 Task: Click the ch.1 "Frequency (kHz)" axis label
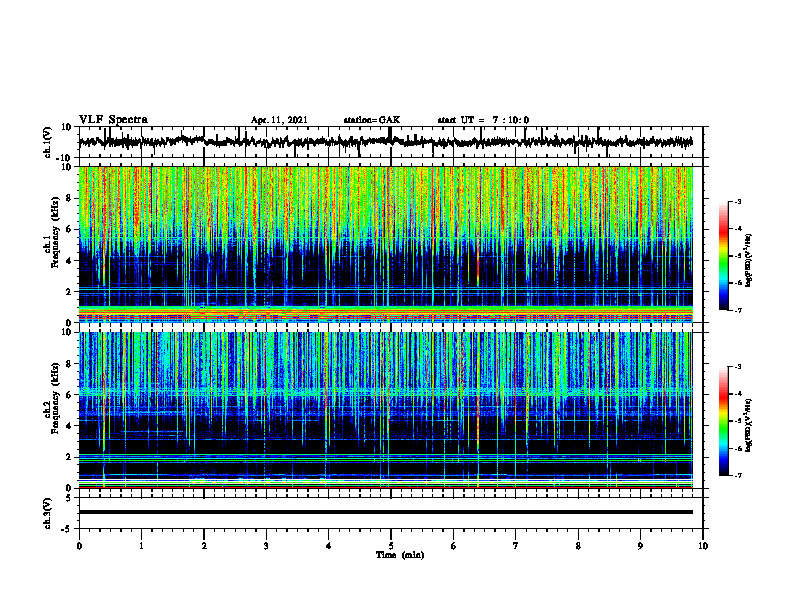pos(55,230)
